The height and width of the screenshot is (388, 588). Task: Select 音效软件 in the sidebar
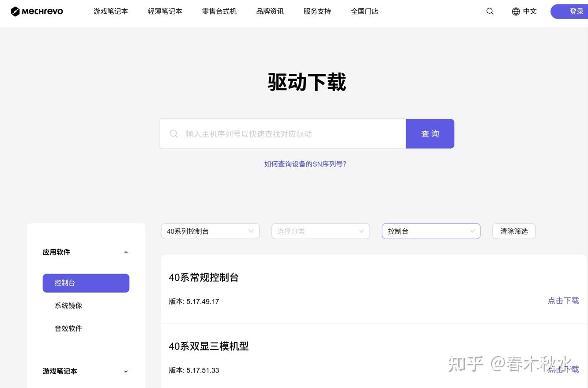click(68, 328)
